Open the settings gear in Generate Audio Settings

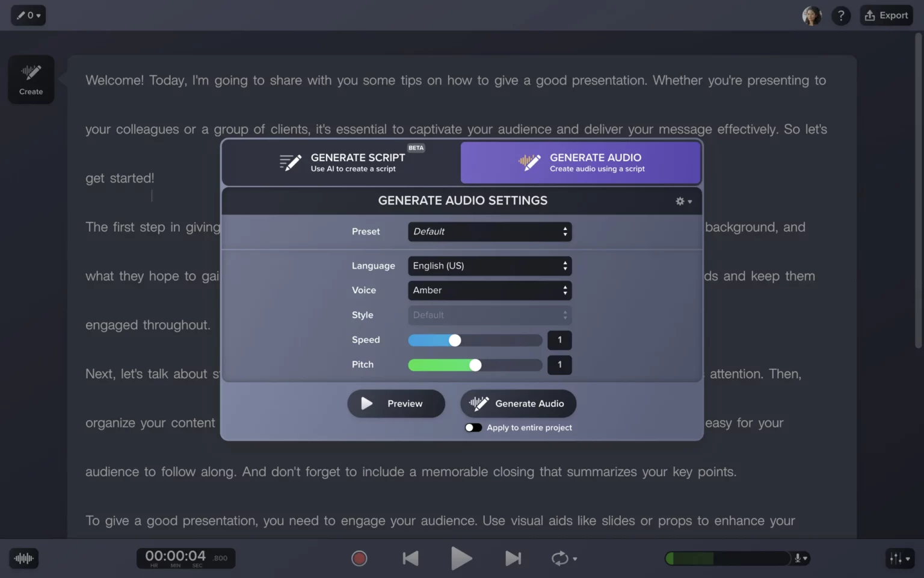point(680,201)
